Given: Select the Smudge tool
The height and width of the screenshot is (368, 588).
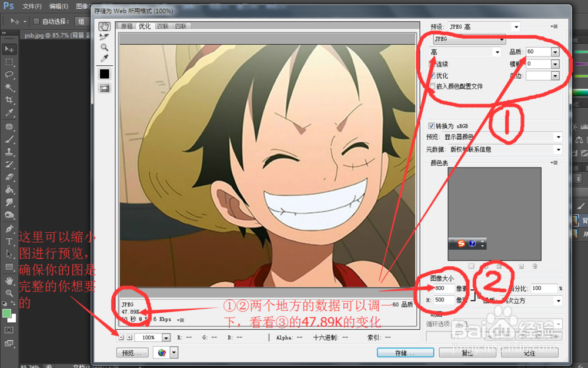Looking at the screenshot, I should tap(9, 202).
